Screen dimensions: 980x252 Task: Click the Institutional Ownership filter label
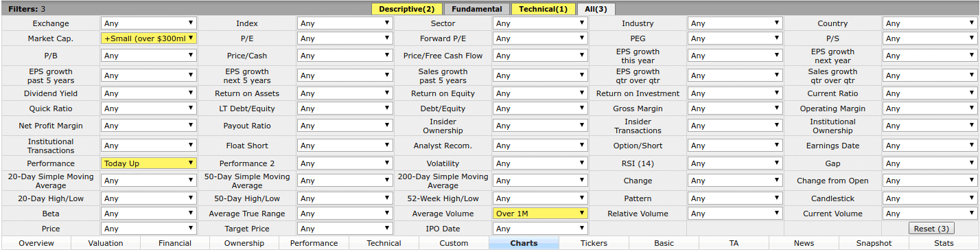pyautogui.click(x=832, y=126)
